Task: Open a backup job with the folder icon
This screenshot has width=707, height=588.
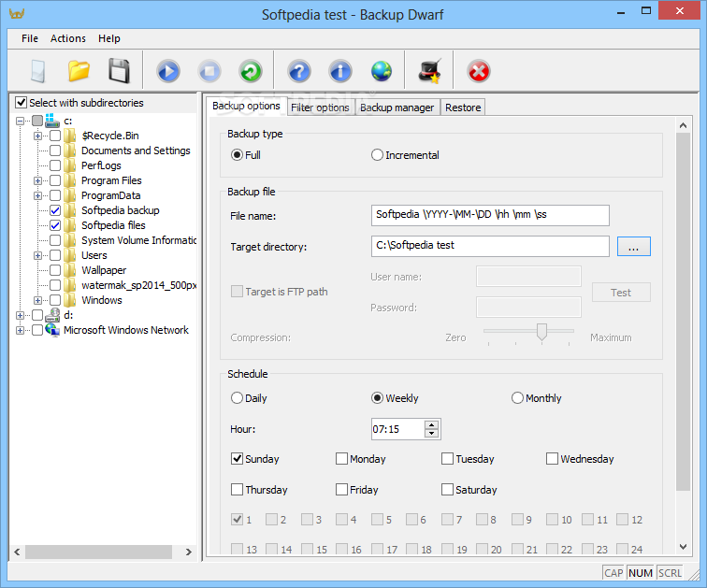Action: click(79, 71)
